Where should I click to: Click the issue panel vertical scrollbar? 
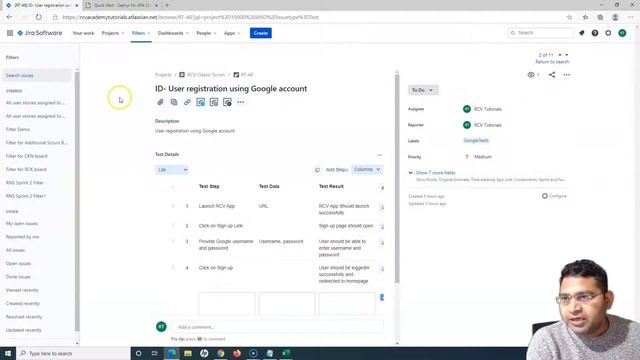coord(397,180)
